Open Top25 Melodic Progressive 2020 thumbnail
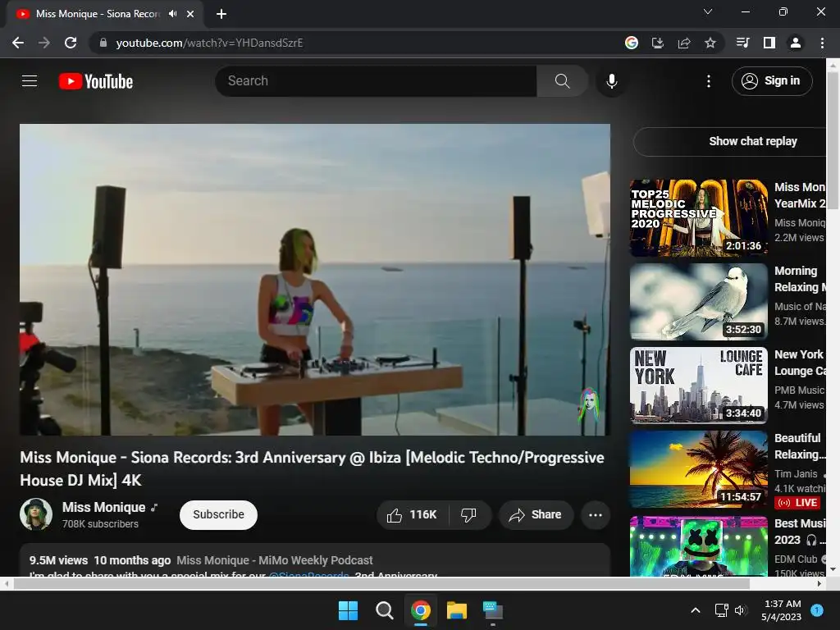The image size is (840, 630). 699,218
